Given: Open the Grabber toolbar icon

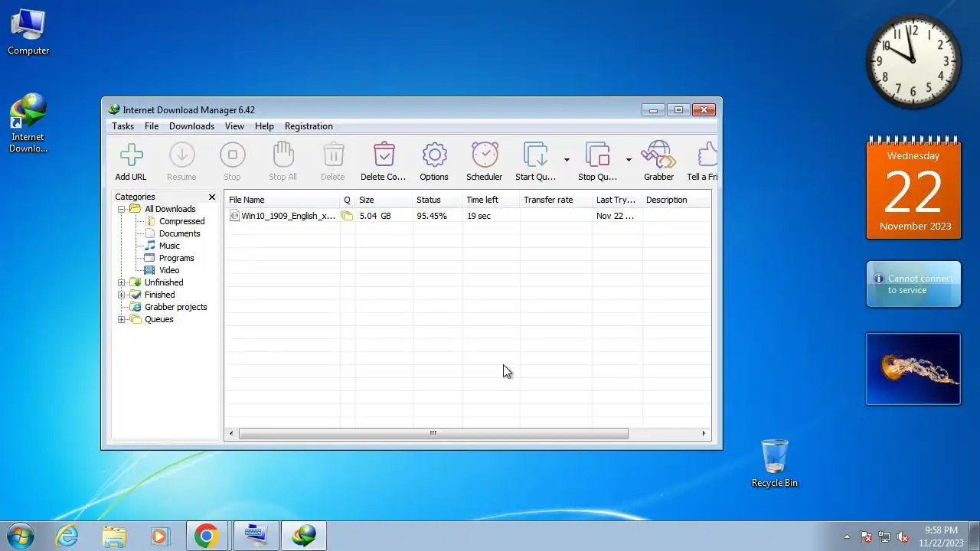Looking at the screenshot, I should tap(658, 155).
